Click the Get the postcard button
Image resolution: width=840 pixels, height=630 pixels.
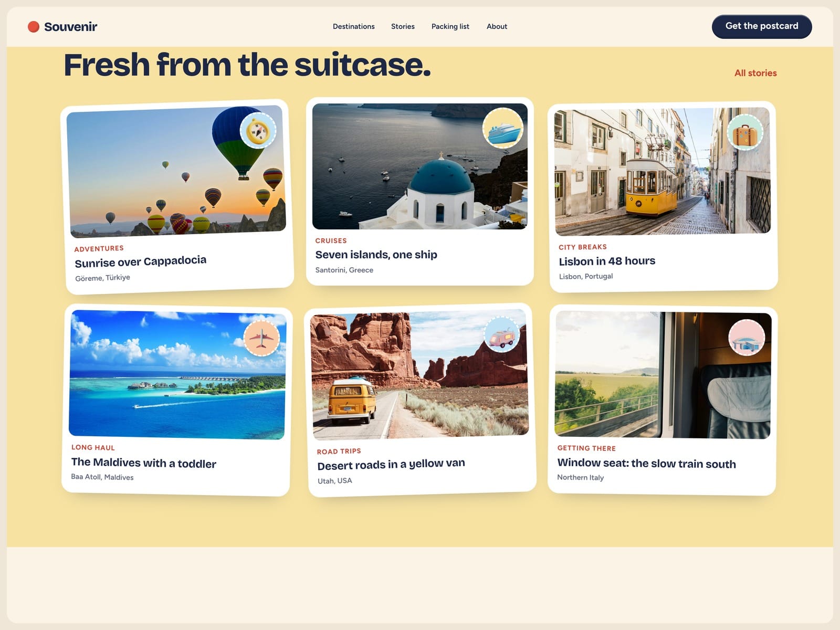(x=762, y=26)
